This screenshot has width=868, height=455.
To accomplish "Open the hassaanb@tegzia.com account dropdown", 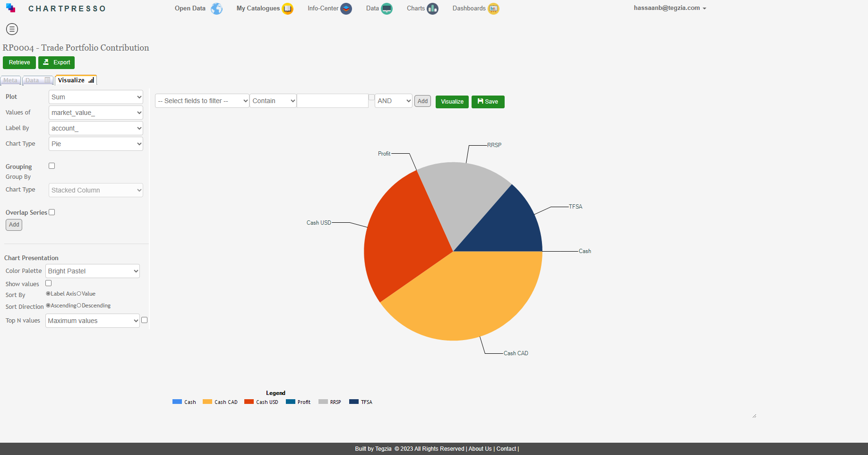I will [670, 8].
